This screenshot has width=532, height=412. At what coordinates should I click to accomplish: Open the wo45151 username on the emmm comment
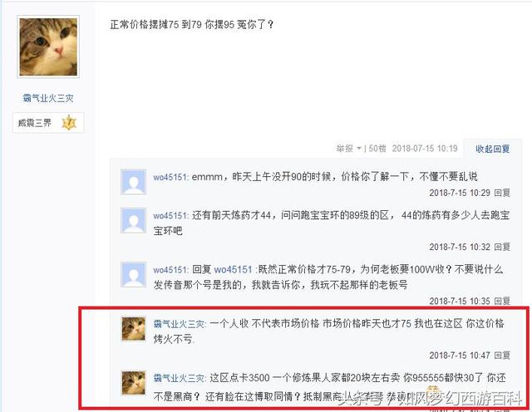(x=170, y=177)
